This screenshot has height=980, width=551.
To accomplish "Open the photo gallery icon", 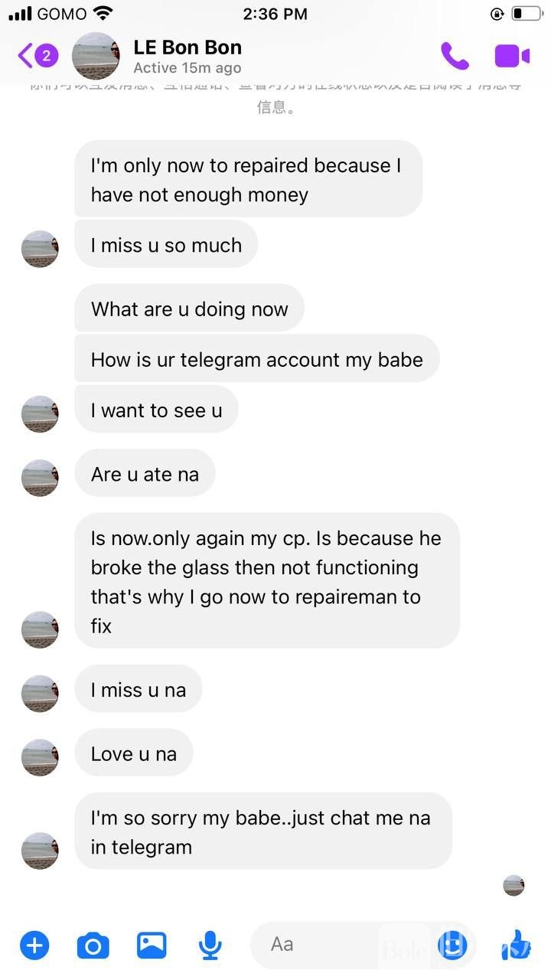I will [152, 946].
